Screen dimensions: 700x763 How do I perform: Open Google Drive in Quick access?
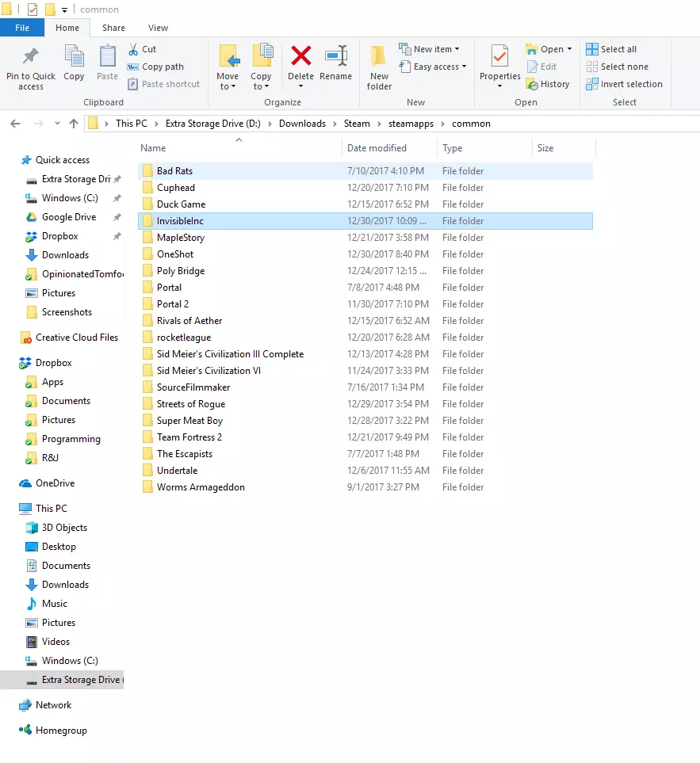[x=69, y=217]
